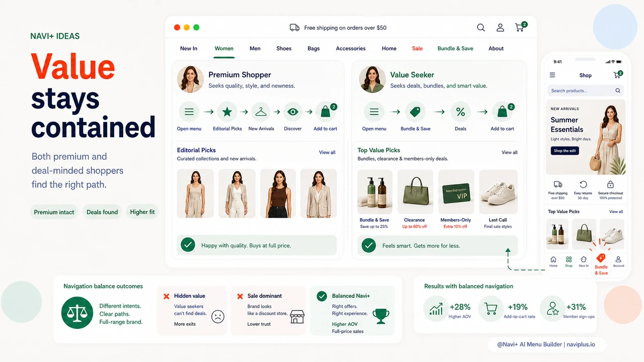Open the New In menu item
644x362 pixels.
[189, 48]
